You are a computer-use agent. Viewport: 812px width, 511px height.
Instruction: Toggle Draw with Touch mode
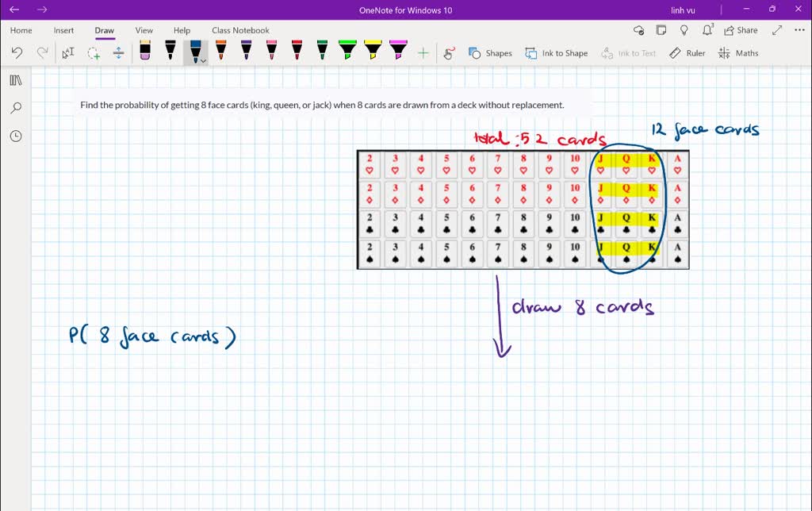coord(449,53)
